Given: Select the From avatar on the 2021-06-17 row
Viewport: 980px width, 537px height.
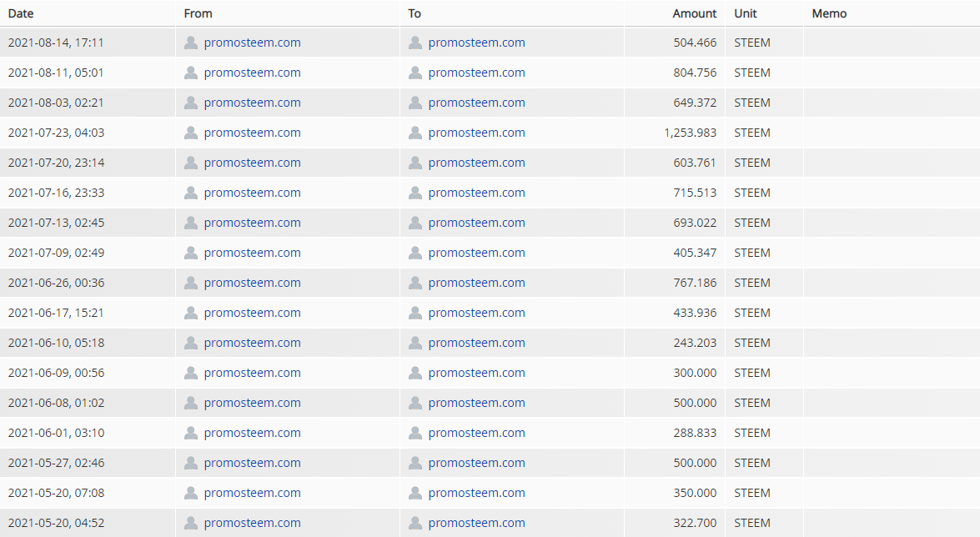Looking at the screenshot, I should point(190,313).
